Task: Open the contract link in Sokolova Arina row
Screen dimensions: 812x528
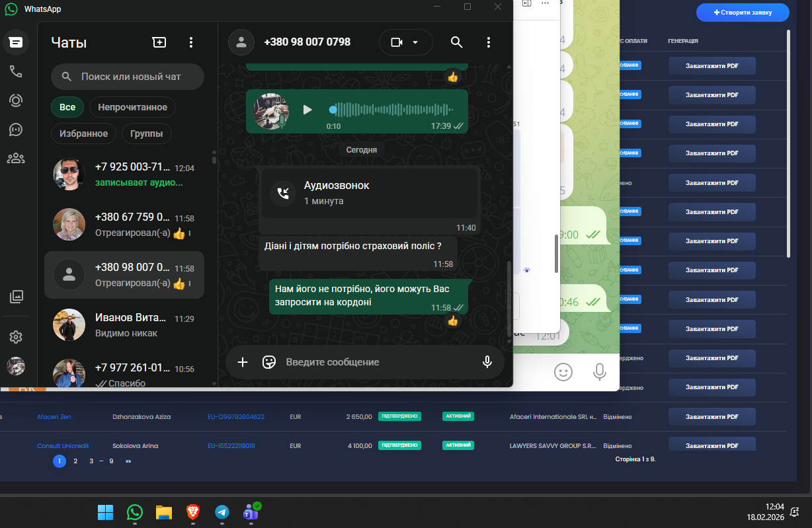Action: point(231,446)
